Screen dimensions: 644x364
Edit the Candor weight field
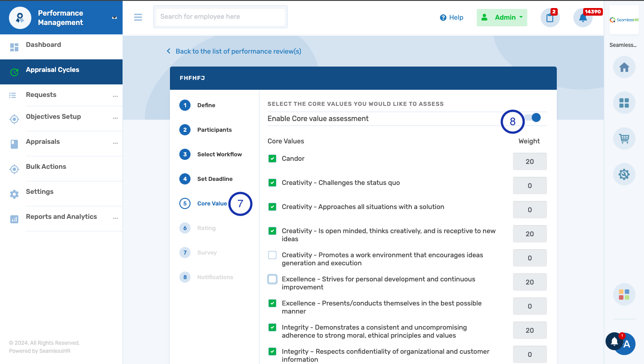tap(530, 162)
